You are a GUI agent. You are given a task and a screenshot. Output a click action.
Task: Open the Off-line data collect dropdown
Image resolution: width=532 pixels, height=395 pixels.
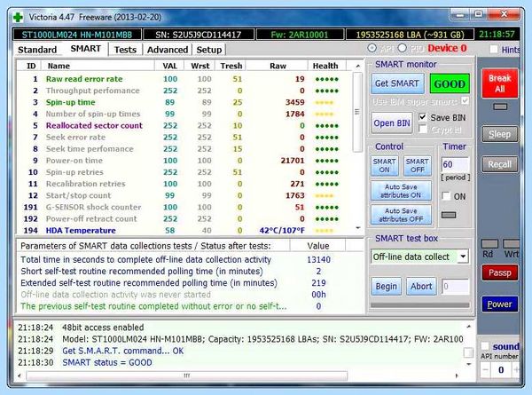(x=463, y=257)
